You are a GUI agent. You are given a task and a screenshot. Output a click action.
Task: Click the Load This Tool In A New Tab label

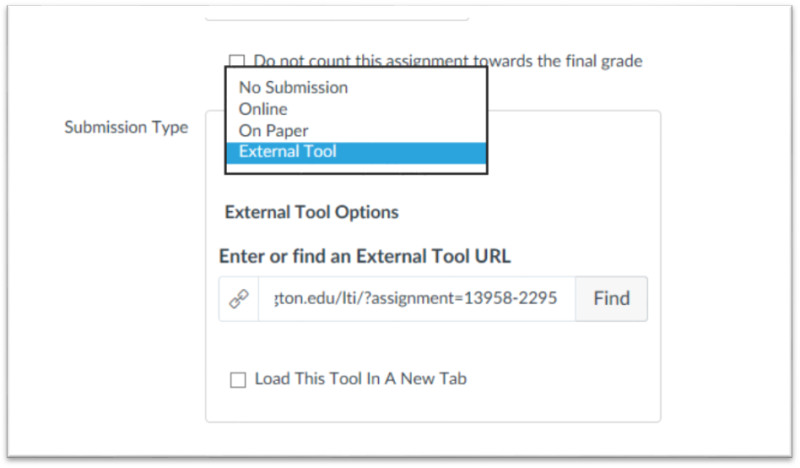click(361, 379)
